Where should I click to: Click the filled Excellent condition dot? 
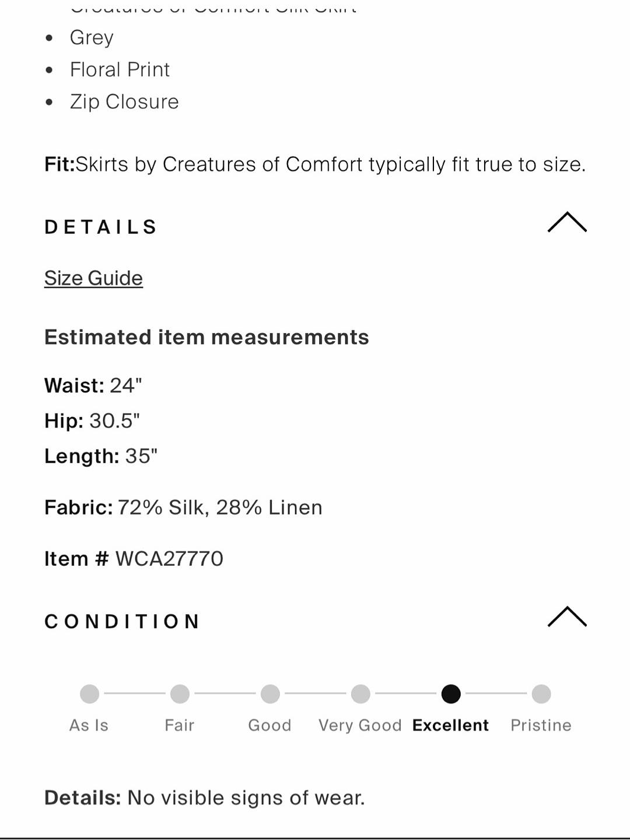click(451, 694)
